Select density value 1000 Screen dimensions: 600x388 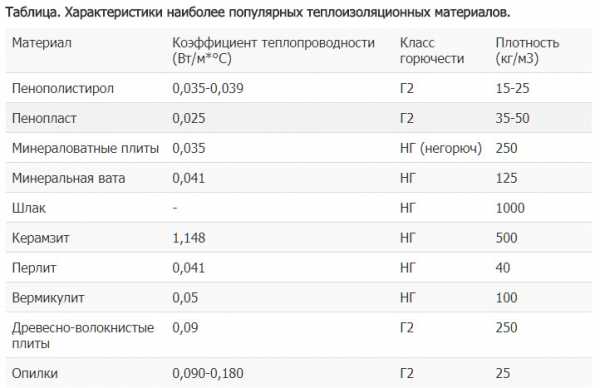(x=510, y=208)
